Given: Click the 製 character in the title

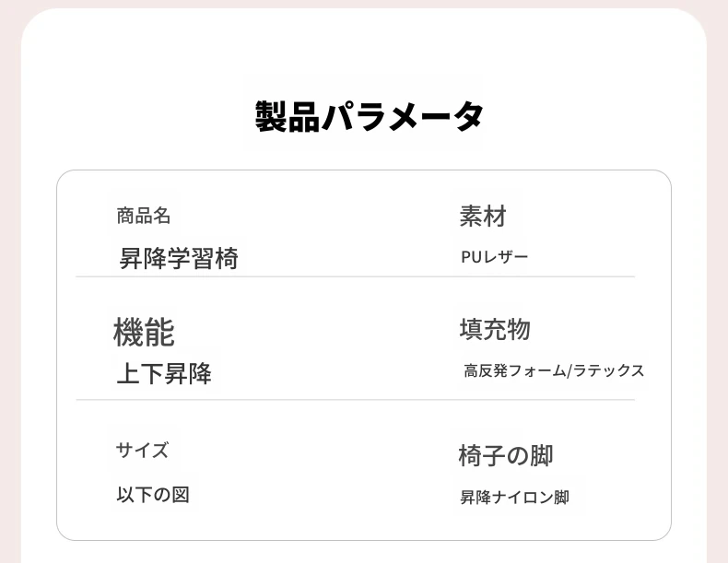Looking at the screenshot, I should coord(271,116).
